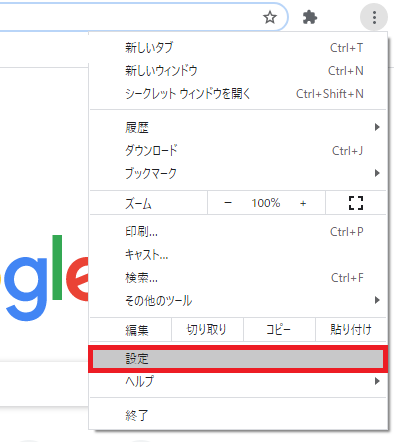Screen dimensions: 394x442
Task: Enter fullscreen mode via zoom row icon
Action: [356, 203]
